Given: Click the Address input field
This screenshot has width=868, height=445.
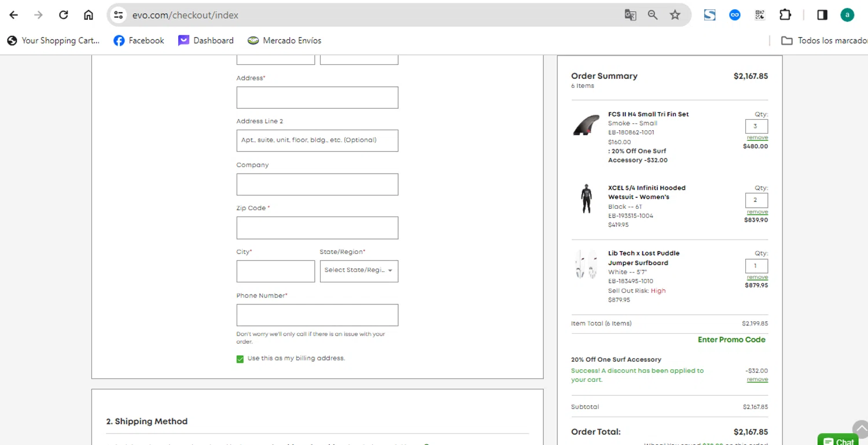Looking at the screenshot, I should 317,97.
